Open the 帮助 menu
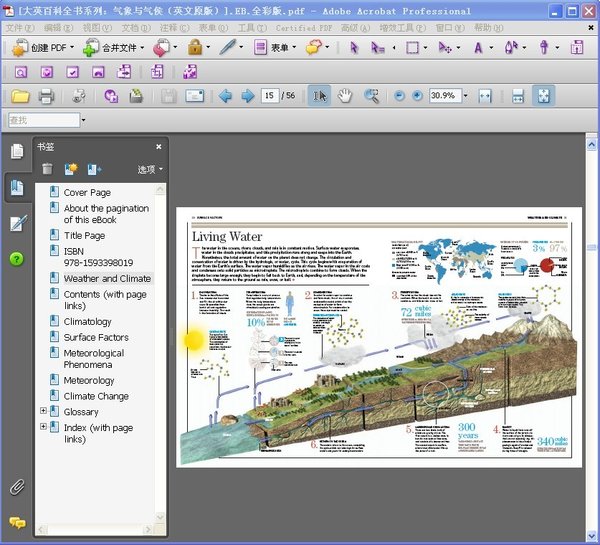The height and width of the screenshot is (545, 600). 484,27
